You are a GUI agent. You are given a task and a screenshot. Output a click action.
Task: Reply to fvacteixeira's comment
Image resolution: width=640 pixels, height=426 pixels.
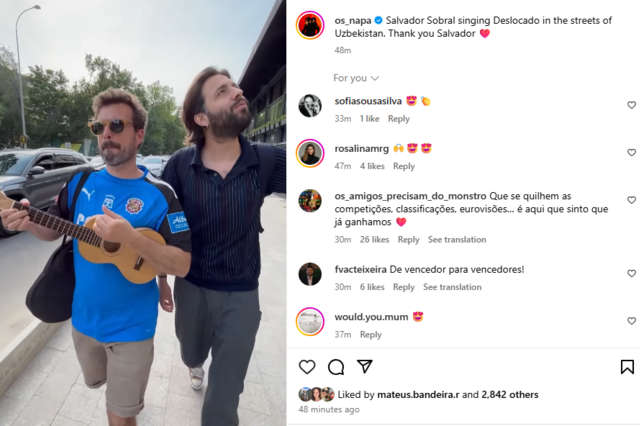coord(404,287)
